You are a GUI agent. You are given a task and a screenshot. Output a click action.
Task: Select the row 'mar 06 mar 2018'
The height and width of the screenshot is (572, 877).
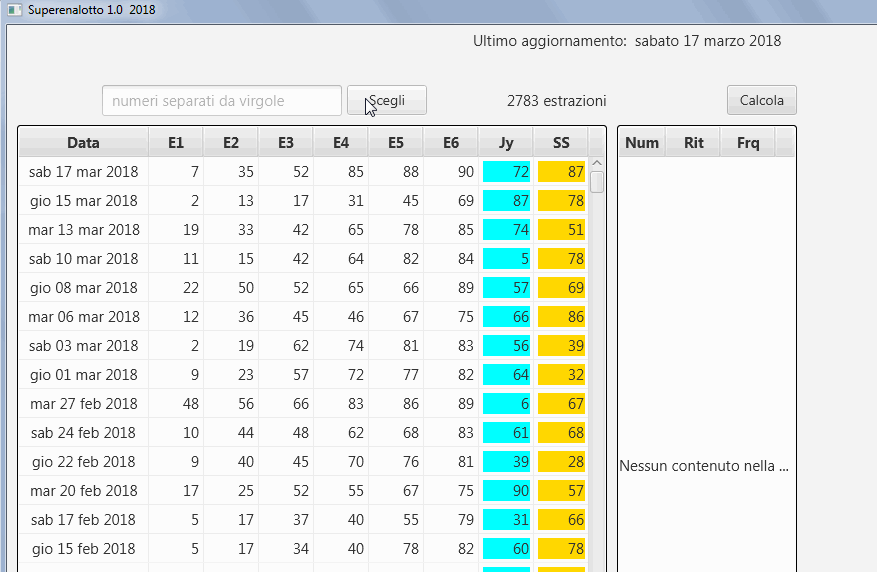tap(304, 317)
